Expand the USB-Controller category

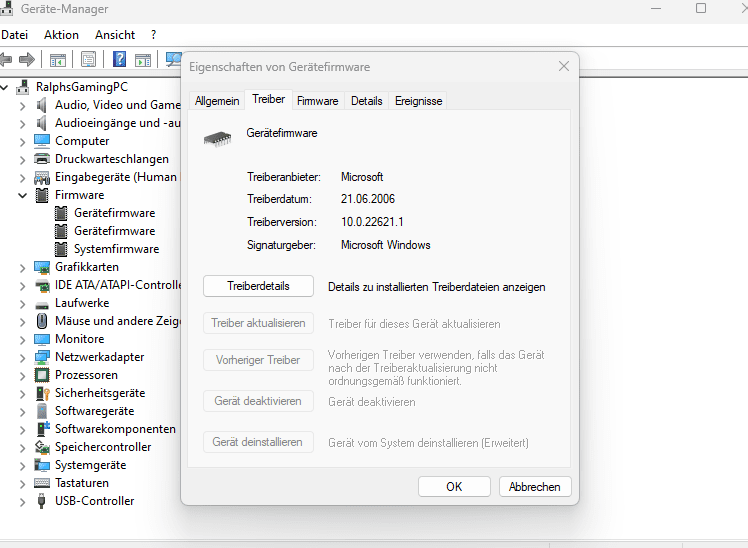pyautogui.click(x=22, y=502)
